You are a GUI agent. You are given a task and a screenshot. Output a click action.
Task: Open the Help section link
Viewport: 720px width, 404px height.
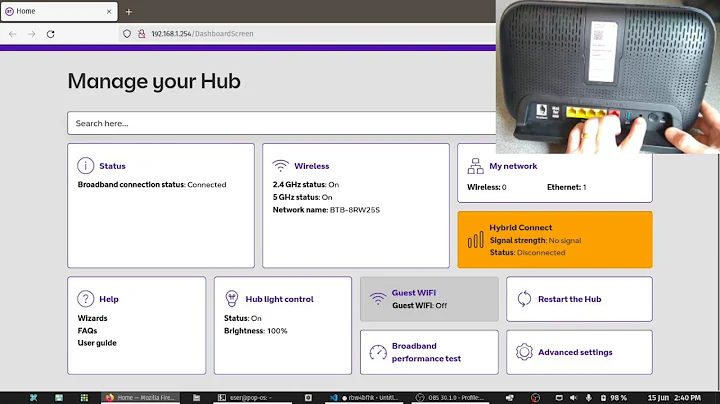[109, 299]
